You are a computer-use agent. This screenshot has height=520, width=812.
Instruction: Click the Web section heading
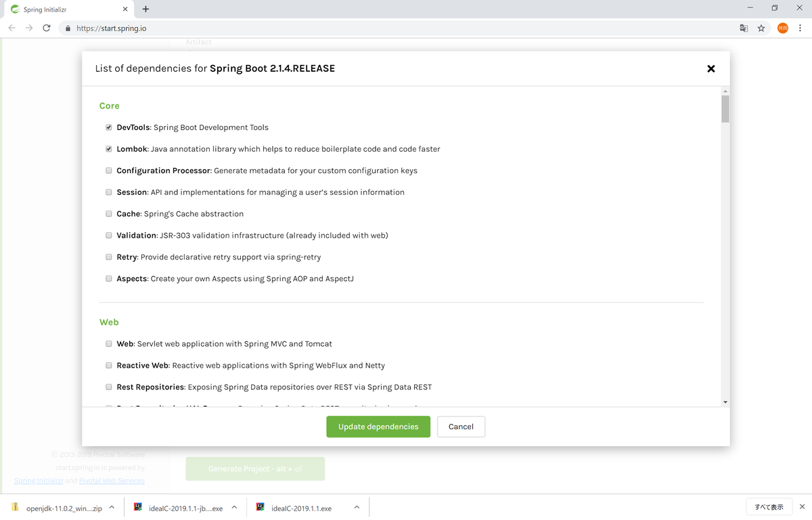109,322
